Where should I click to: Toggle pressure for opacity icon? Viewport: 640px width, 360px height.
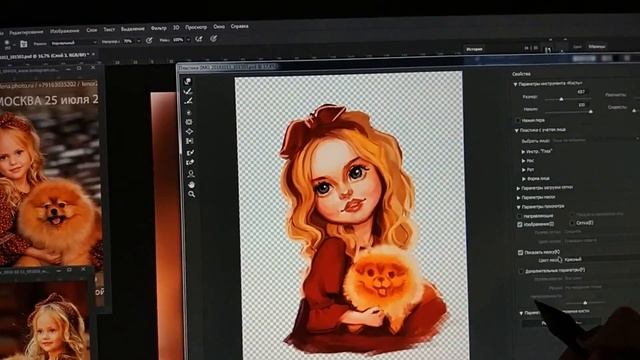tap(149, 40)
